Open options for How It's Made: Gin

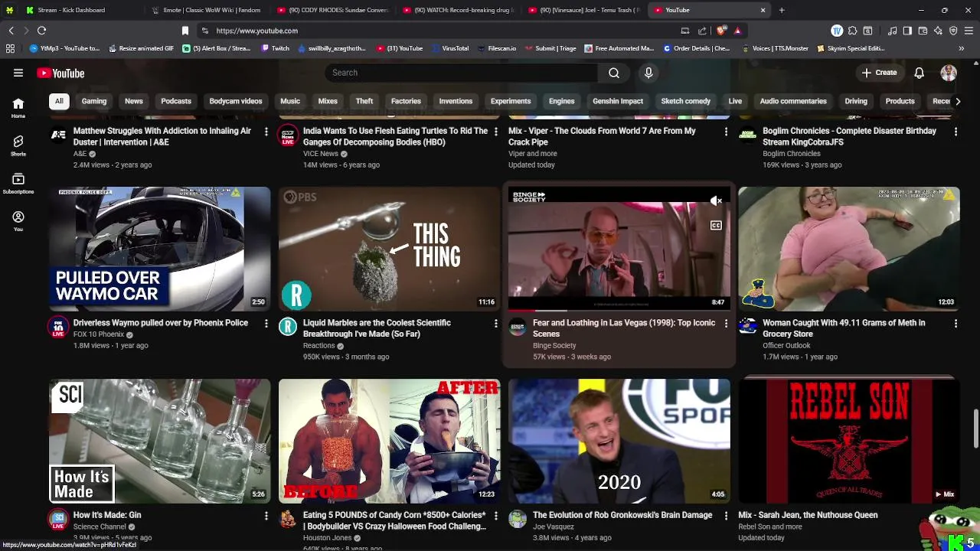pyautogui.click(x=266, y=516)
